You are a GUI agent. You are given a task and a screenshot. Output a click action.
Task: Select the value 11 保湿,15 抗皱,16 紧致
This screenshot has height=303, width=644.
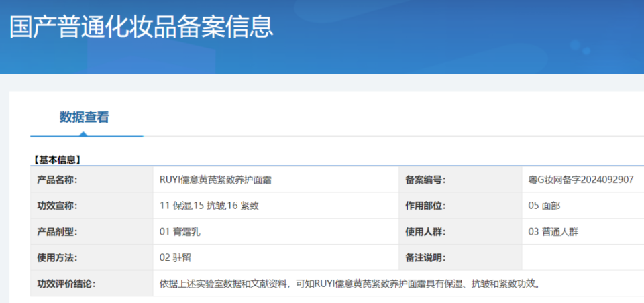coord(209,206)
